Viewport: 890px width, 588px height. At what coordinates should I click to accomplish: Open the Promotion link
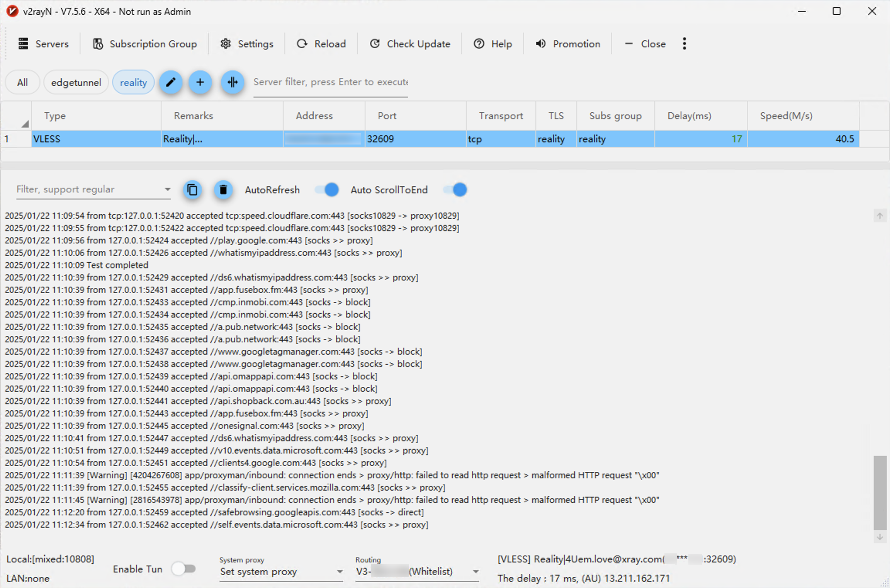568,44
